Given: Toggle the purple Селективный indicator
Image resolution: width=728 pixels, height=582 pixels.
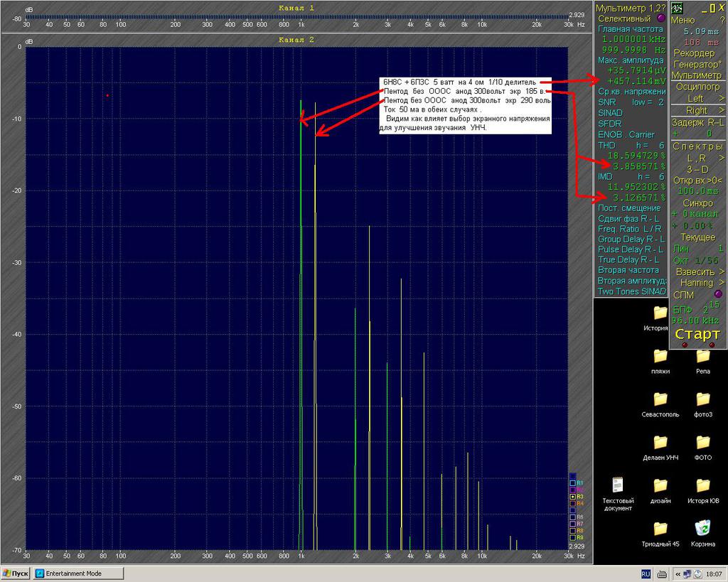Looking at the screenshot, I should tap(662, 18).
